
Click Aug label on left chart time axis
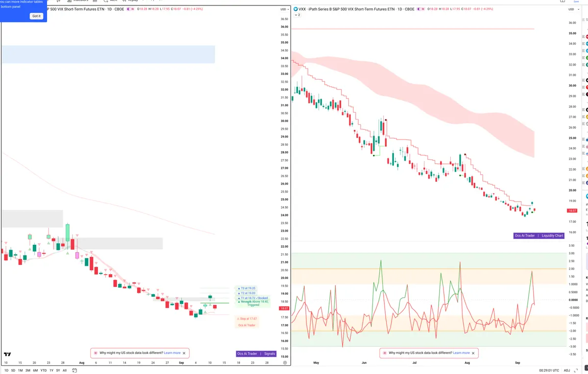click(81, 363)
